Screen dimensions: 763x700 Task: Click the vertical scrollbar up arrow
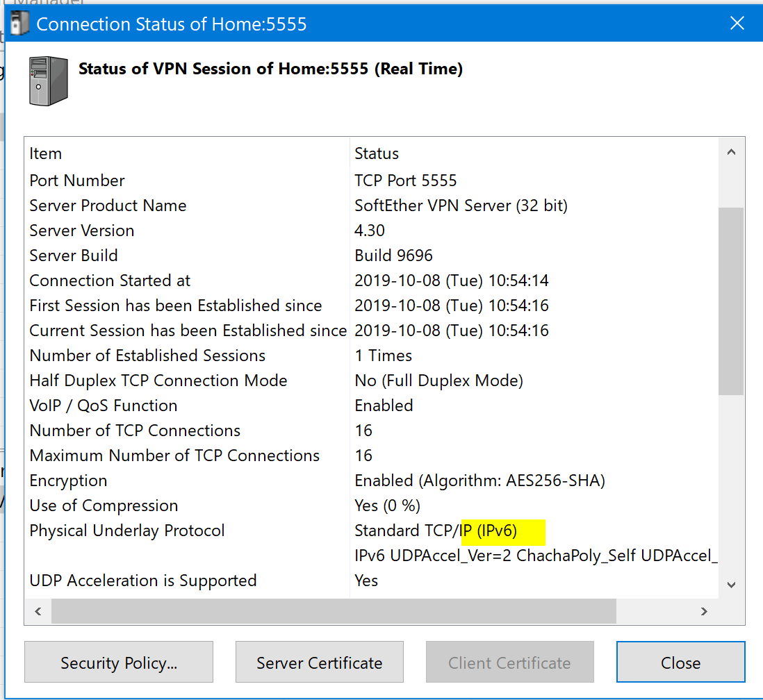coord(731,153)
